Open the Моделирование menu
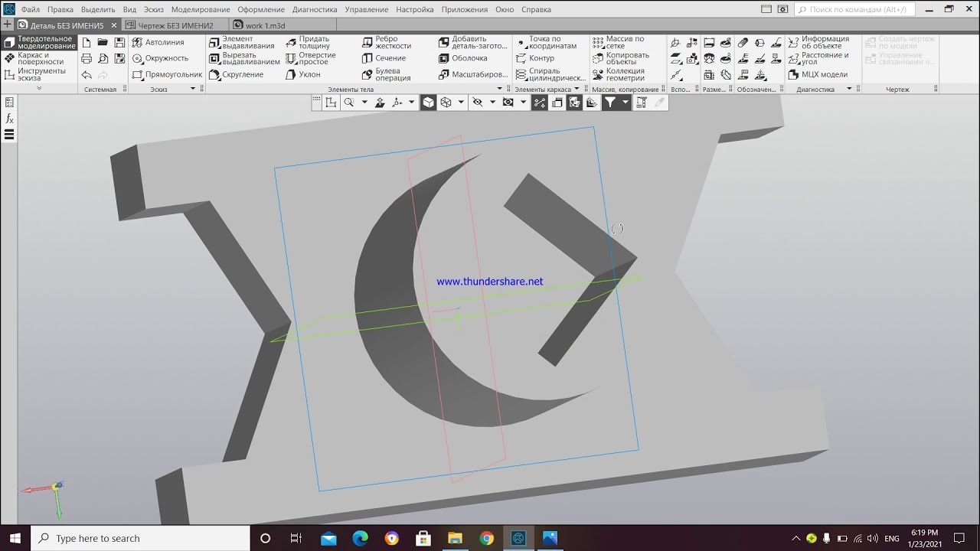This screenshot has width=980, height=551. (x=201, y=10)
